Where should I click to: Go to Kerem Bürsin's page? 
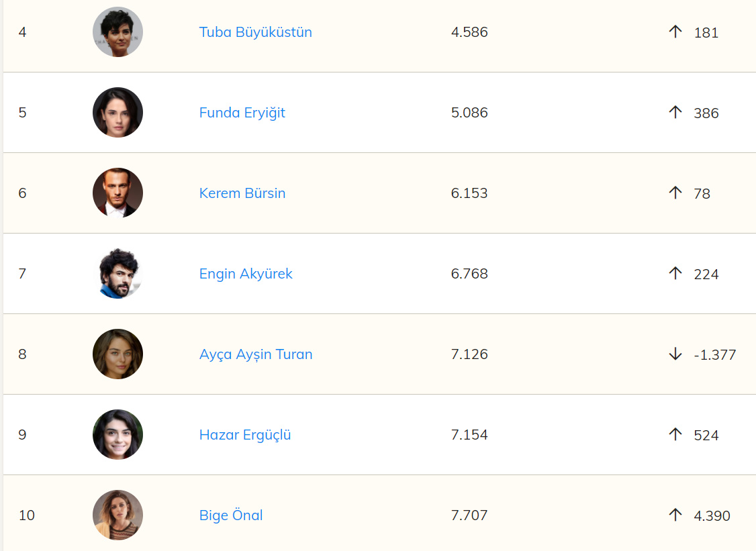point(242,193)
